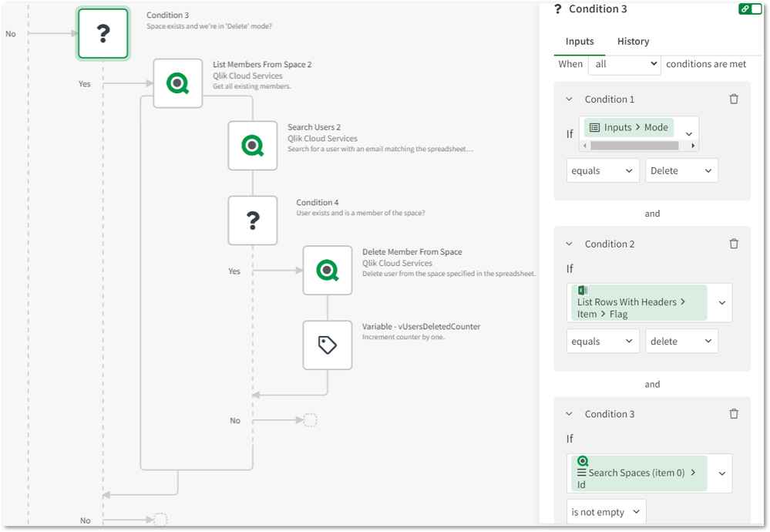Collapse the Condition 2 section

click(569, 244)
